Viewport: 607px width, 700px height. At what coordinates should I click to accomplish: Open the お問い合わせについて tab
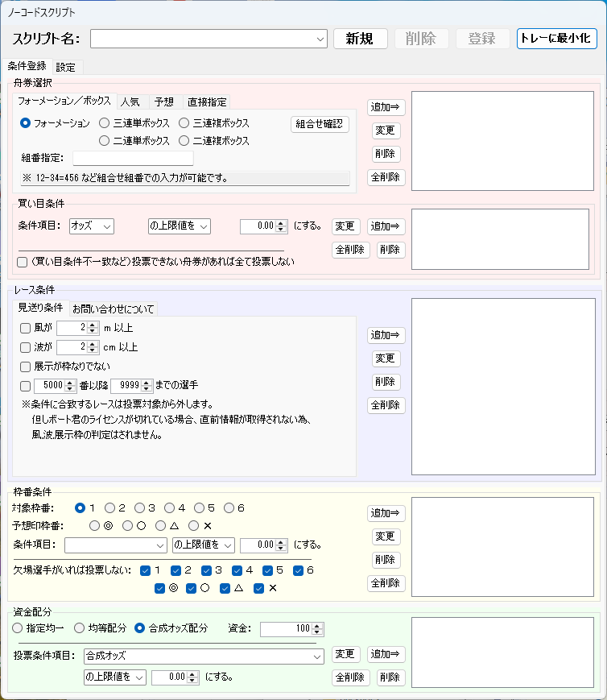114,309
